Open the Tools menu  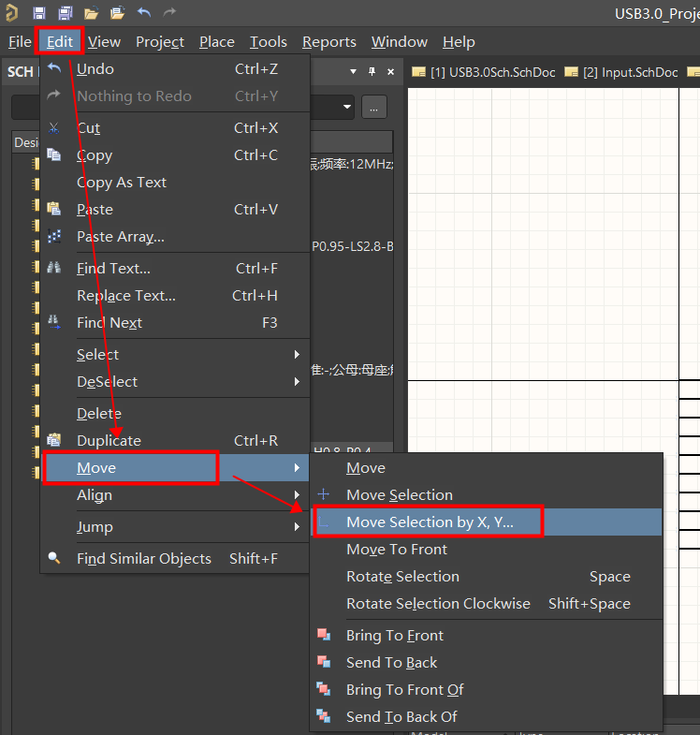268,42
